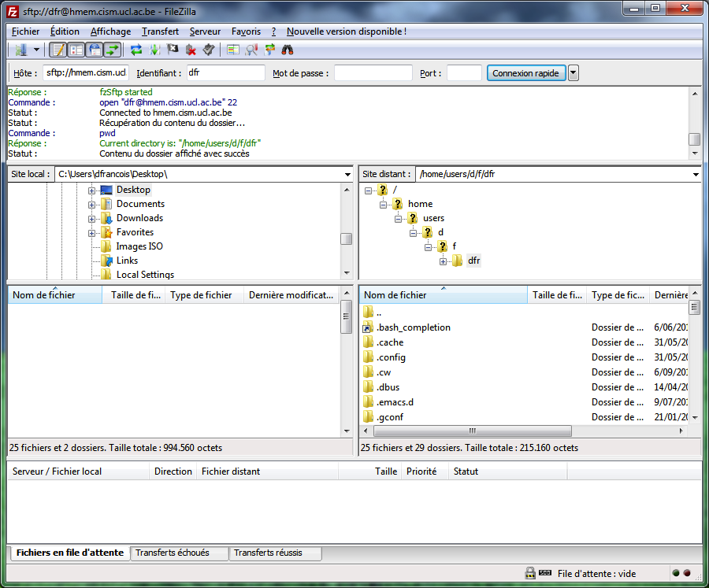This screenshot has width=709, height=588.
Task: Toggle the local directory tree view
Action: (76, 50)
